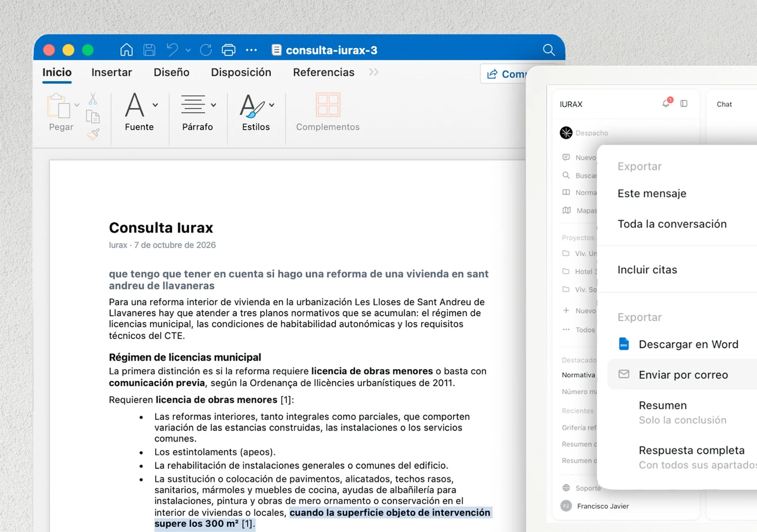Screen dimensions: 757x532
Task: Show more ribbon tabs with double chevron
Action: pos(373,72)
